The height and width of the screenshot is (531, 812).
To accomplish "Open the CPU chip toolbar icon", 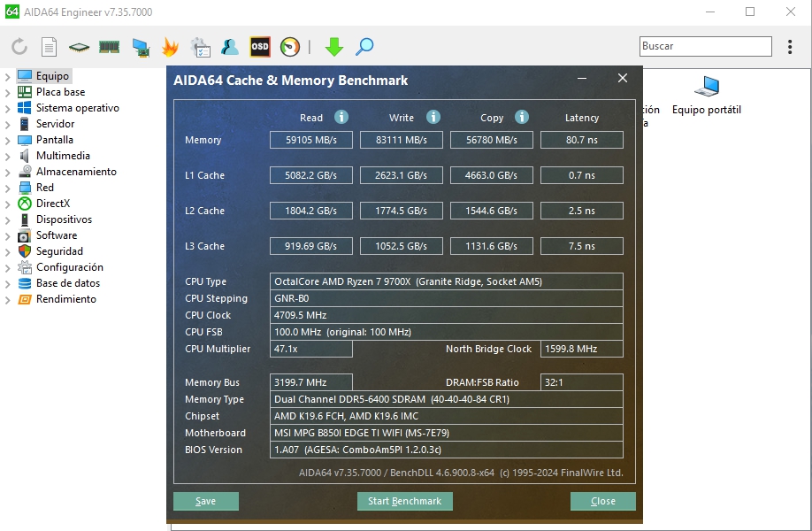I will 80,47.
